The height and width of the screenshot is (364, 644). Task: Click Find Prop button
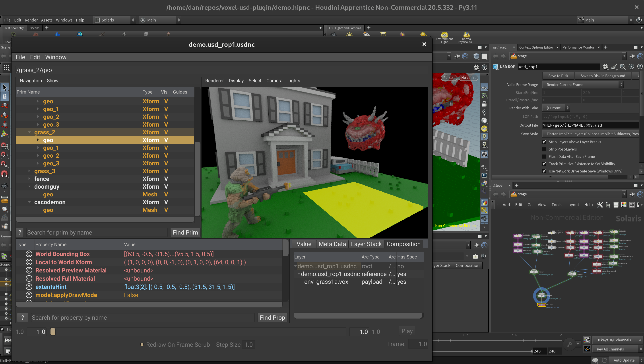[x=272, y=317]
